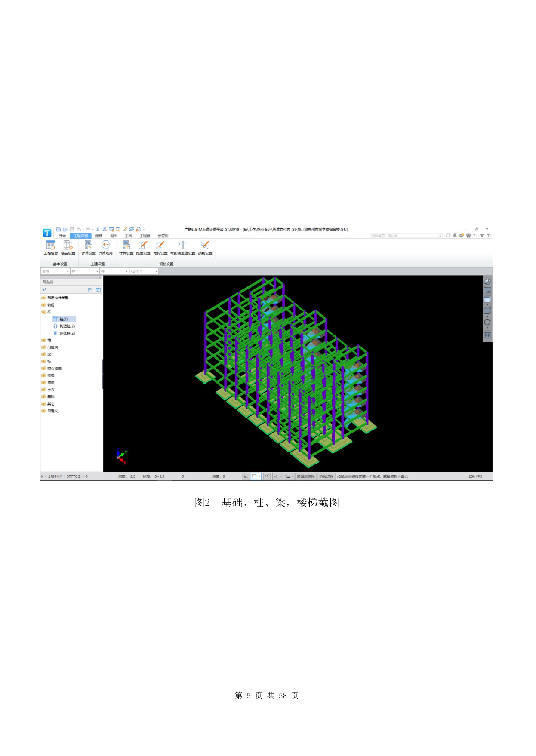The height and width of the screenshot is (756, 536).
Task: Open the 首层 floor dropdown
Action: pyautogui.click(x=55, y=271)
